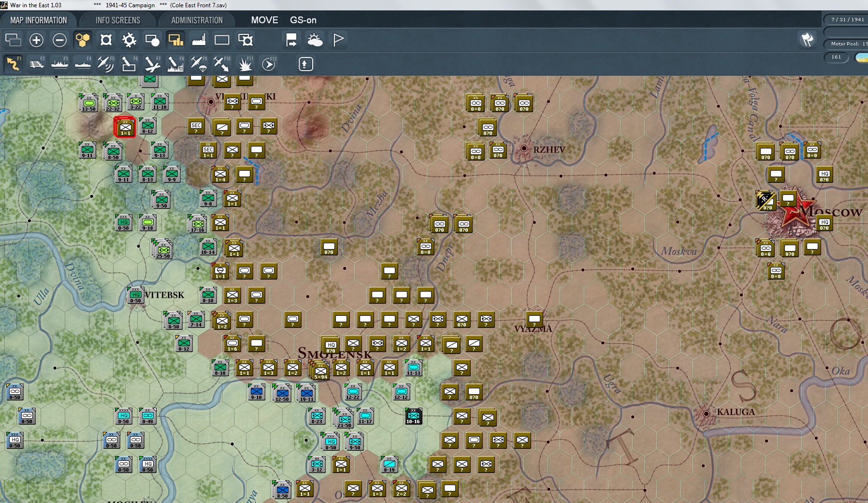This screenshot has height=503, width=868.
Task: Click the F12 end turn arrow icon
Action: (269, 64)
